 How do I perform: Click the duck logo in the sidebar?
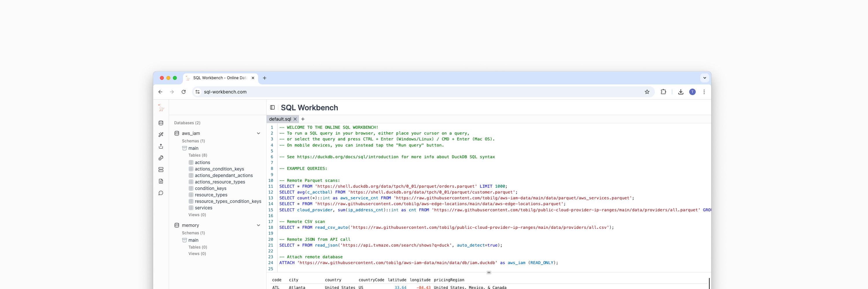(x=161, y=108)
